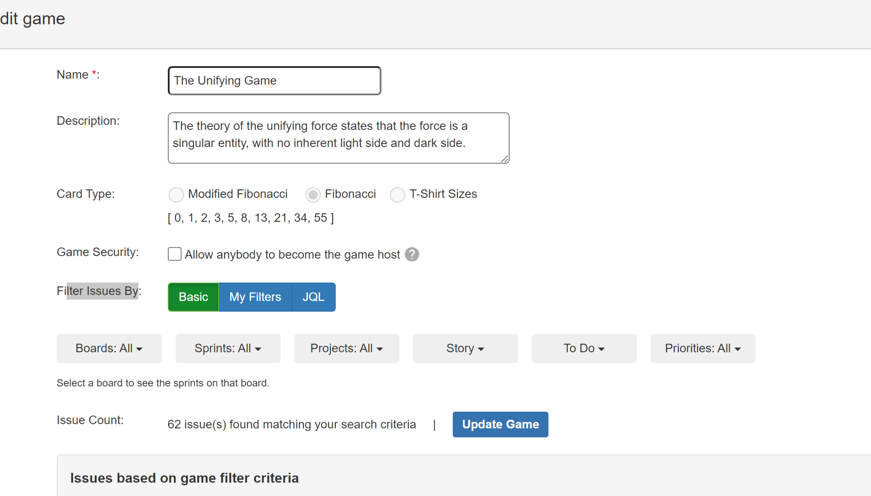
Task: Select the Fibonacci card type radio
Action: click(x=313, y=195)
